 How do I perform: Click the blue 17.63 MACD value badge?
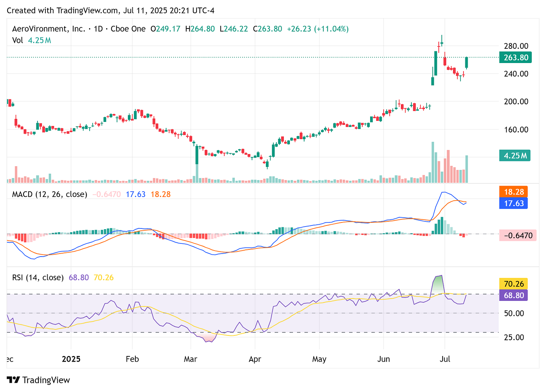(513, 203)
